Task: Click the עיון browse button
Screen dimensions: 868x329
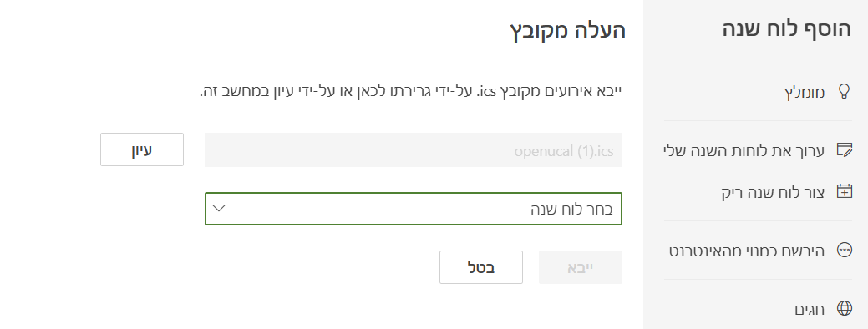Action: pos(142,149)
